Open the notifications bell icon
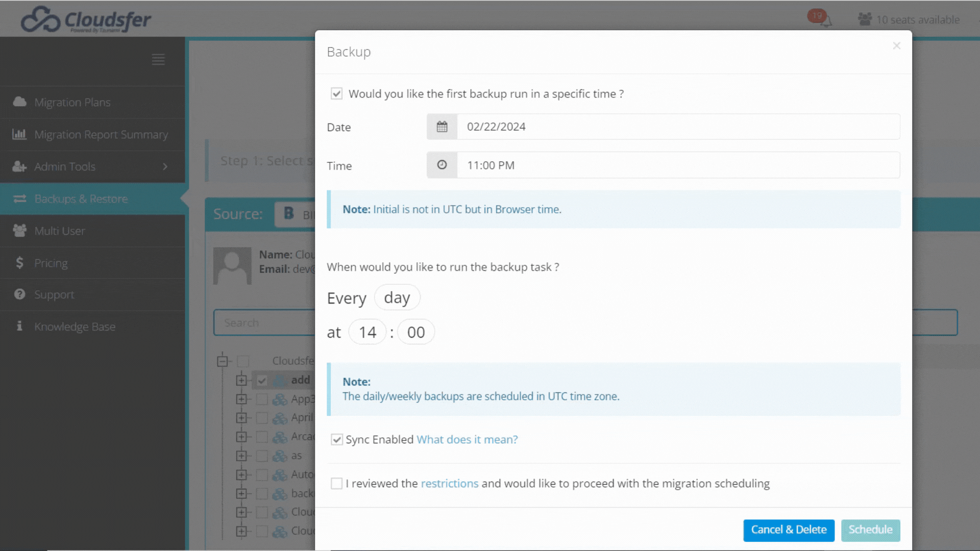Viewport: 980px width, 551px height. click(x=825, y=21)
